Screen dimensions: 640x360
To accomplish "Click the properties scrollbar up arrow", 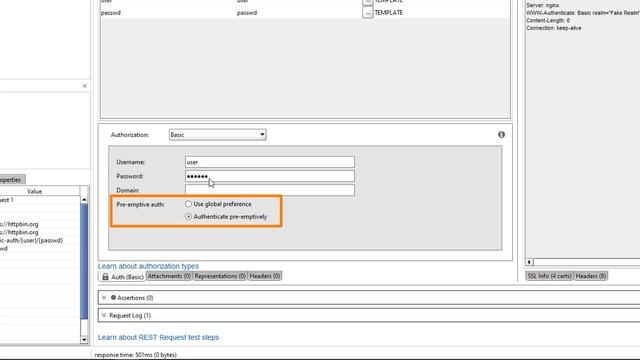I will 84,200.
